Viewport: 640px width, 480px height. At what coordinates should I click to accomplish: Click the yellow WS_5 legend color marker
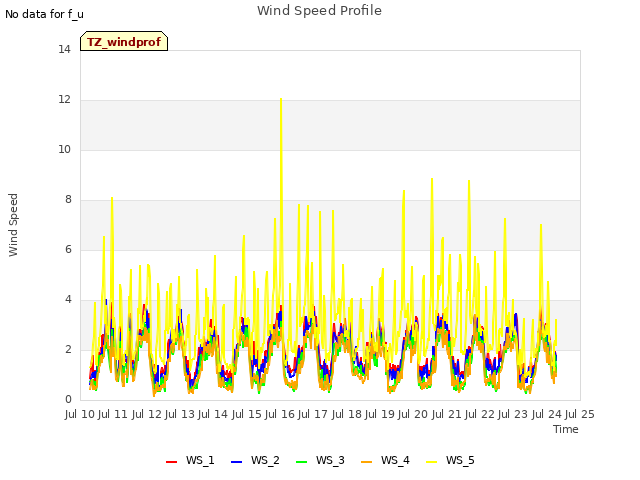(x=431, y=462)
